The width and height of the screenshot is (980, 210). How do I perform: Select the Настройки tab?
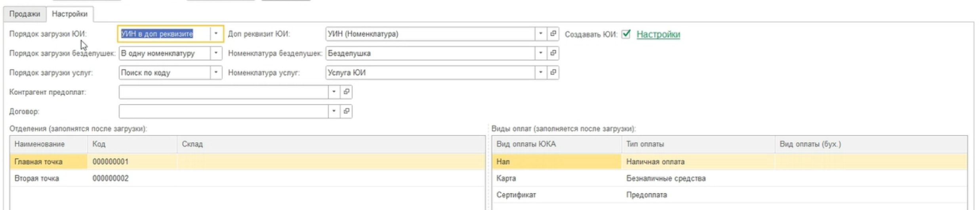[70, 14]
